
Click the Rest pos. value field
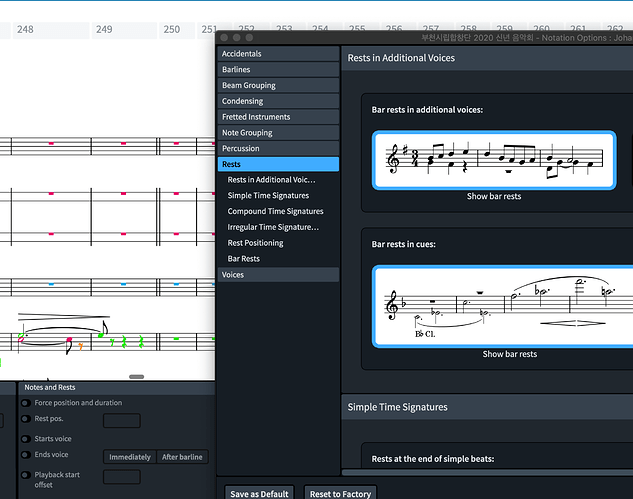(122, 421)
